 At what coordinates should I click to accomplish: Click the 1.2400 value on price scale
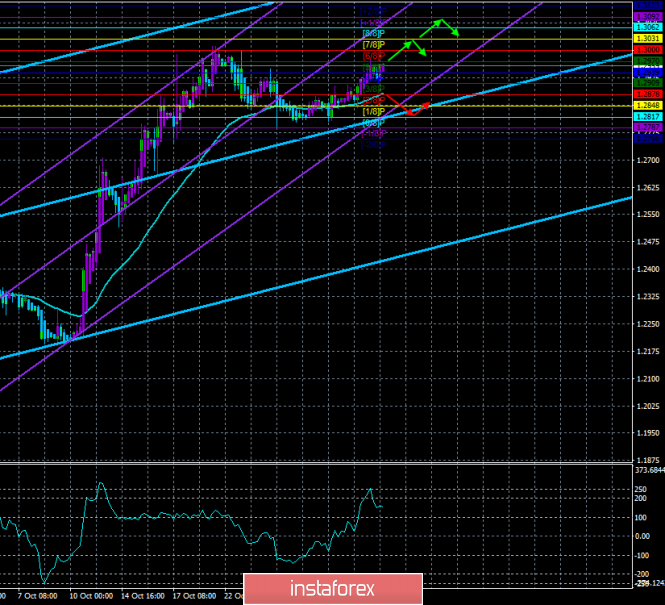[648, 270]
